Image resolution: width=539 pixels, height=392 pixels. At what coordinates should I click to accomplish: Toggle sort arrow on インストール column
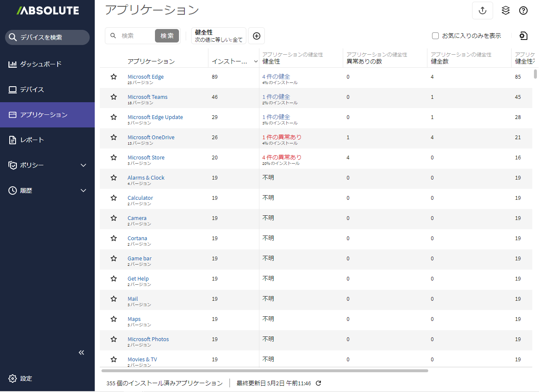256,61
